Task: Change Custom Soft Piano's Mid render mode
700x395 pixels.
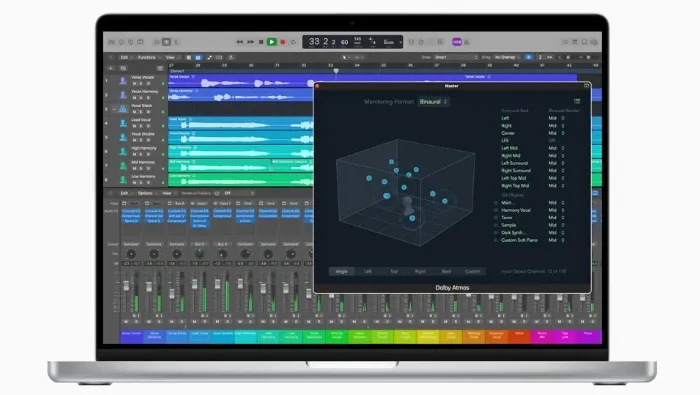Action: (x=556, y=240)
